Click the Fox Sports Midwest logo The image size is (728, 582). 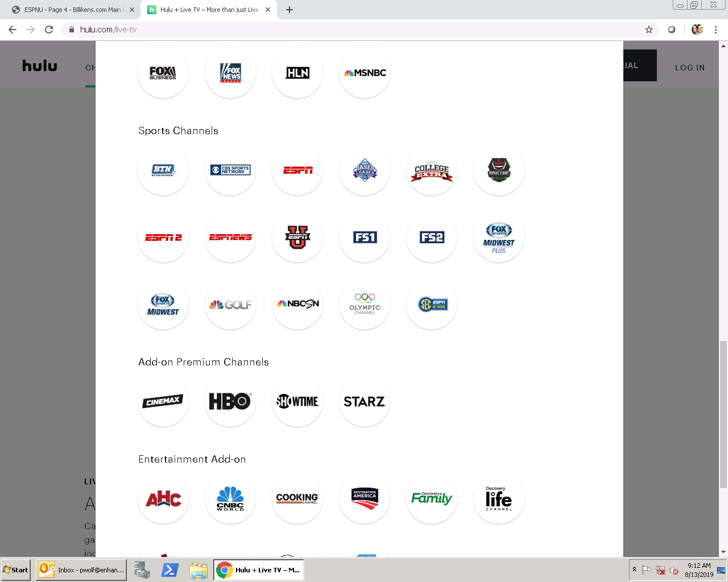(163, 304)
